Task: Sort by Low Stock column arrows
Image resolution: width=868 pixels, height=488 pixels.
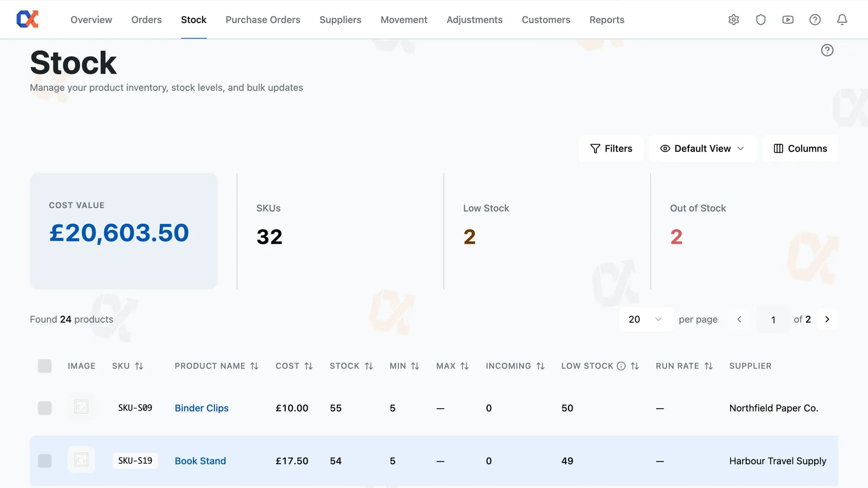Action: pos(635,366)
